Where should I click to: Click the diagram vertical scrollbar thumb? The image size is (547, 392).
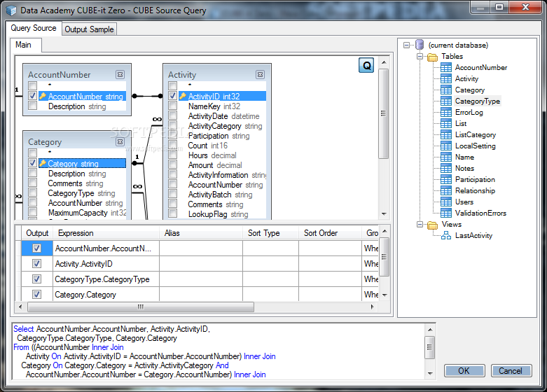click(383, 113)
